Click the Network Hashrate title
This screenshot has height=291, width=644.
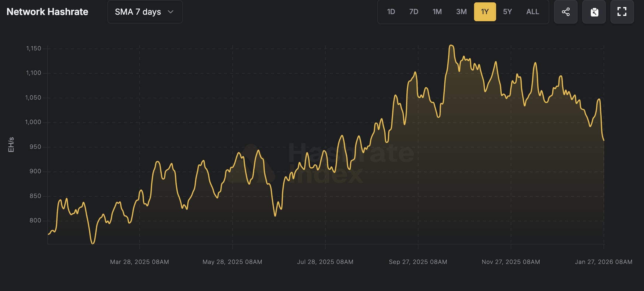pyautogui.click(x=47, y=12)
